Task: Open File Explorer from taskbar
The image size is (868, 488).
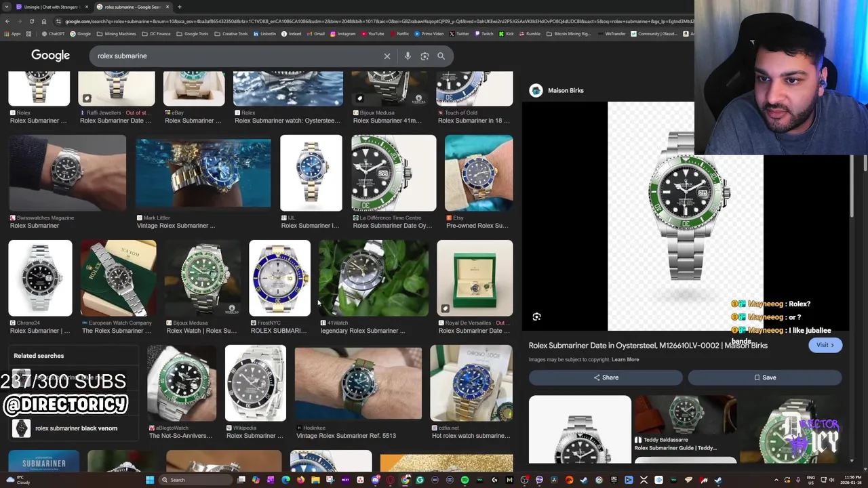Action: [315, 480]
